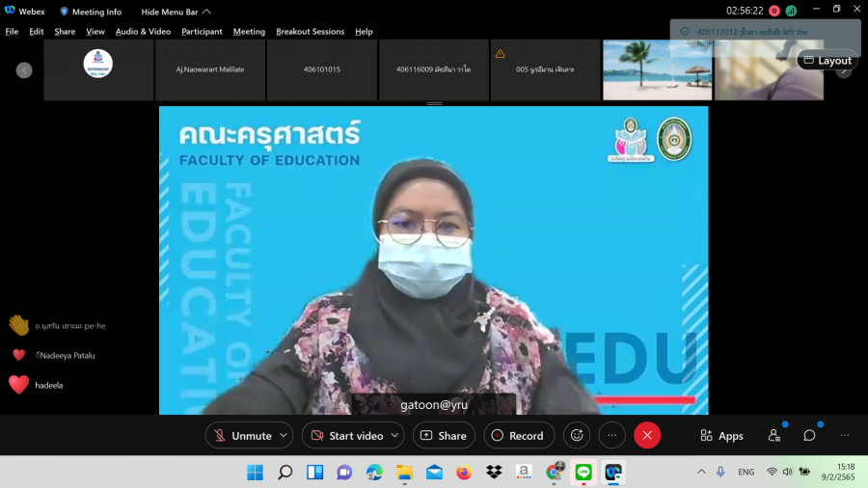Open Meeting Info at the top
The height and width of the screenshot is (488, 868).
(x=91, y=12)
